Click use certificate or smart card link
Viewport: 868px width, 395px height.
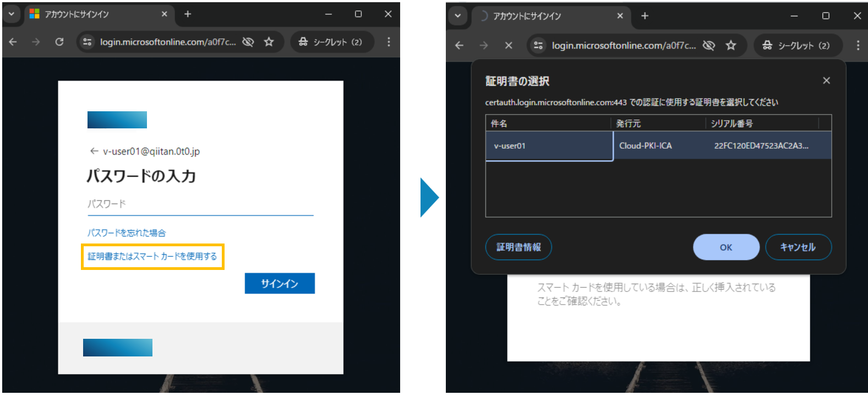pyautogui.click(x=152, y=256)
